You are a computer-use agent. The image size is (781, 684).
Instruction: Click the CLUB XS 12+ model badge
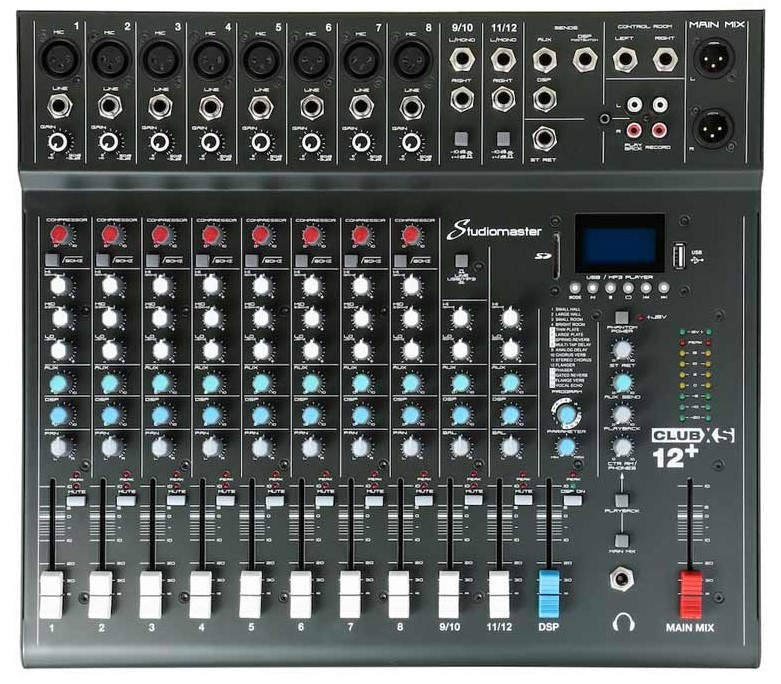(x=693, y=447)
